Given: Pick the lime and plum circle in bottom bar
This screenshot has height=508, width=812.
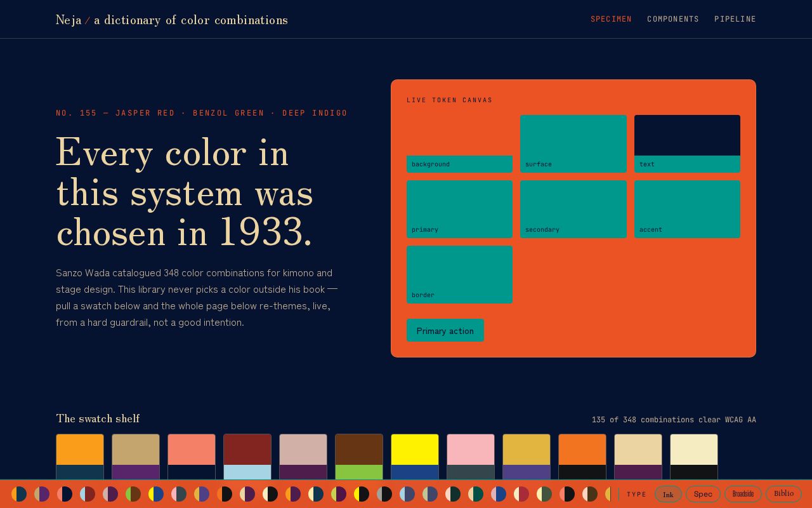Looking at the screenshot, I should click(339, 494).
